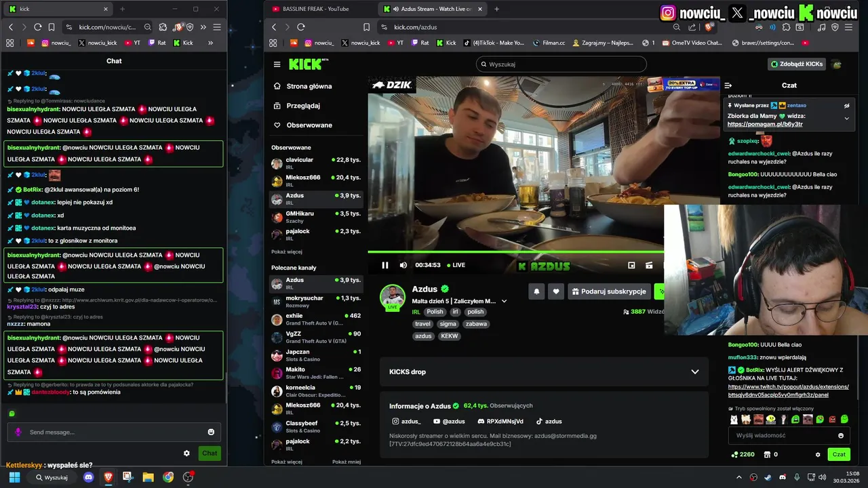
Task: Open the hamburger menu next to Kick logo
Action: (277, 64)
